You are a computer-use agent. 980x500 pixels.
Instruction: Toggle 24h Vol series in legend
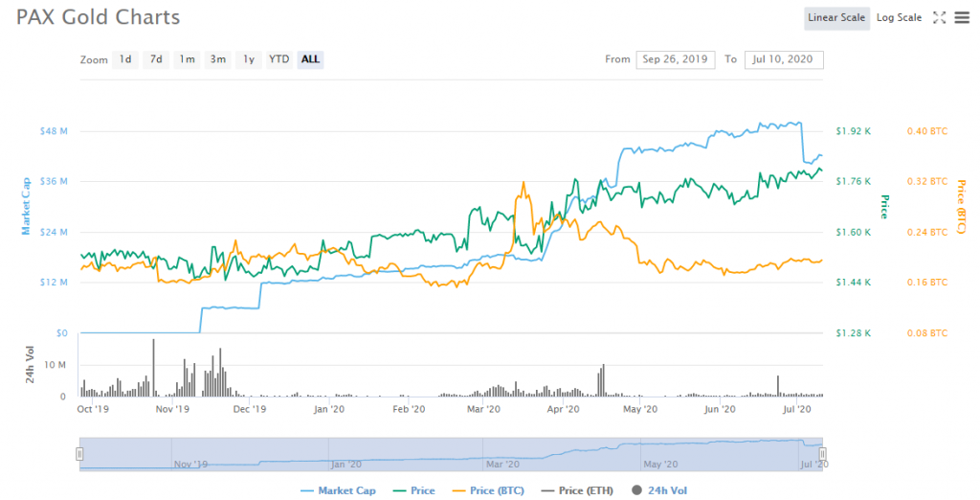point(659,490)
